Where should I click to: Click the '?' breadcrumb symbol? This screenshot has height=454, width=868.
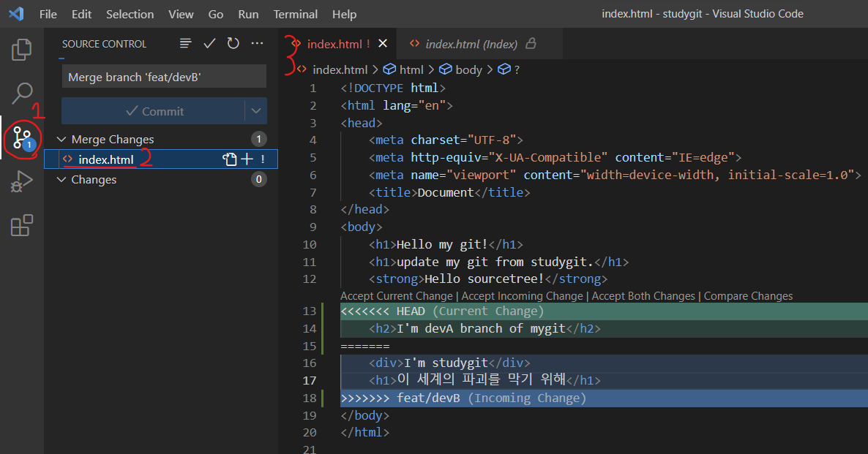tap(517, 69)
